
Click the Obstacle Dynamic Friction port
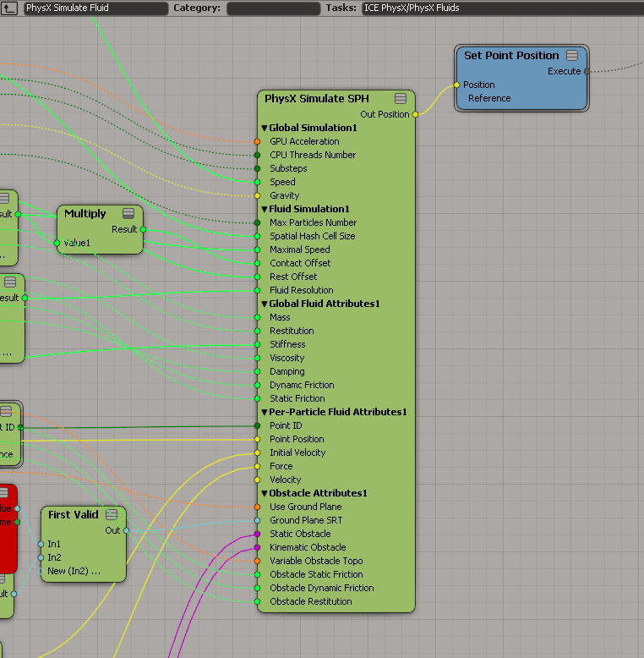(258, 588)
